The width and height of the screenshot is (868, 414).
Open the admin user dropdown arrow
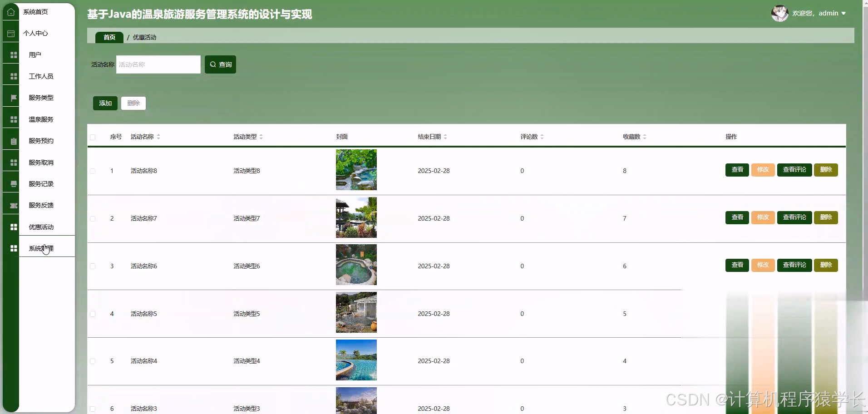point(843,13)
